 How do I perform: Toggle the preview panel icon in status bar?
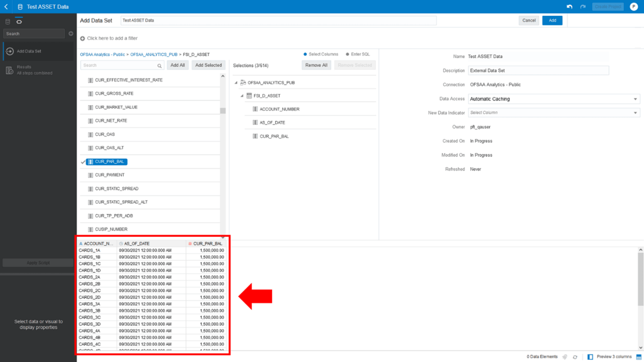(x=590, y=357)
